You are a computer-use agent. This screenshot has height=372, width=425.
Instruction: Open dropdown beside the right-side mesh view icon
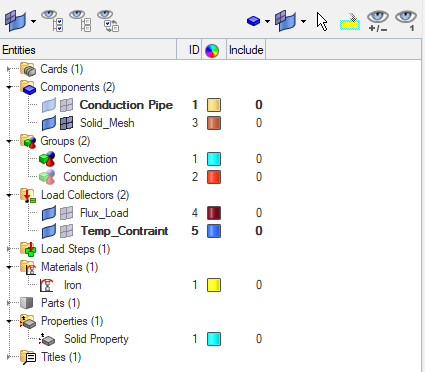coord(303,22)
